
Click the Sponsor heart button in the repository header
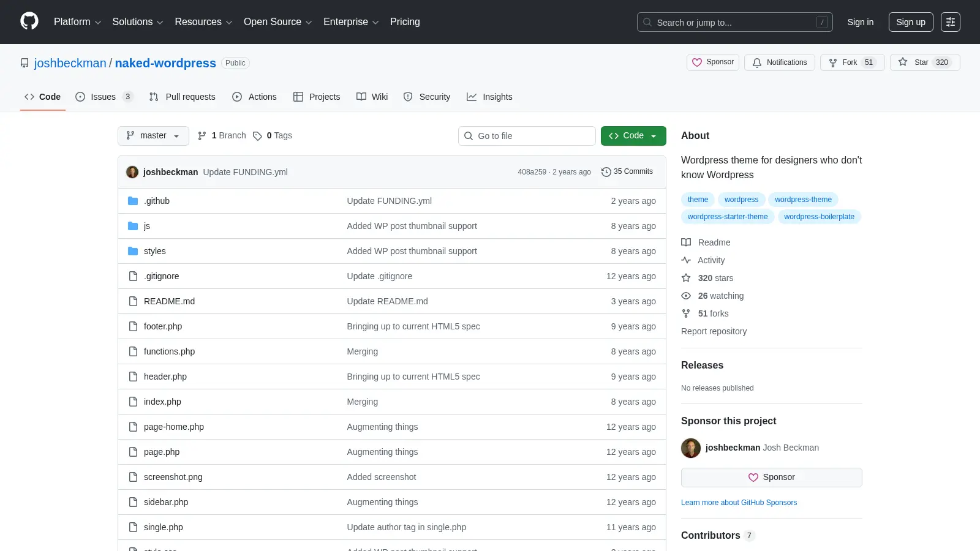[713, 62]
